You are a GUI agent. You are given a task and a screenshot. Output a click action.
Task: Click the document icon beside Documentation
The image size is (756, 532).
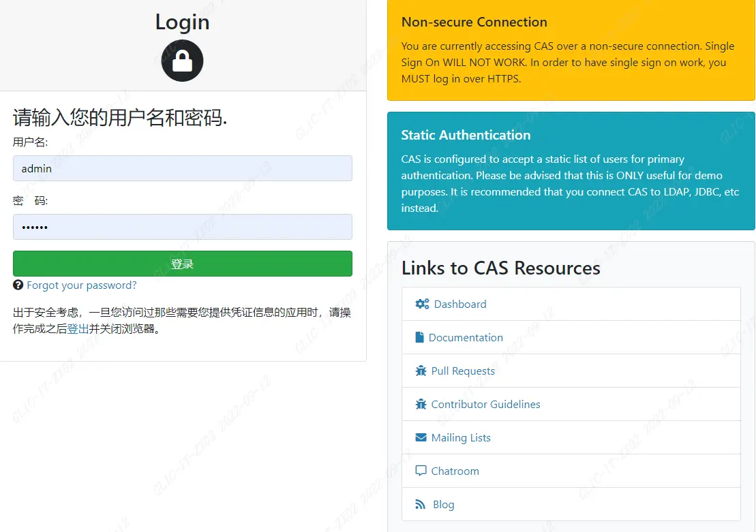tap(421, 337)
